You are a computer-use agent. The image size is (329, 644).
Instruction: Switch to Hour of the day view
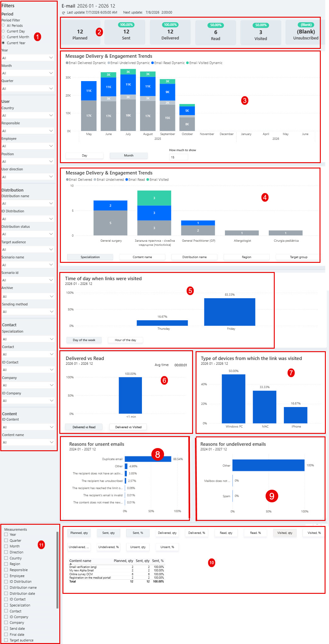126,340
